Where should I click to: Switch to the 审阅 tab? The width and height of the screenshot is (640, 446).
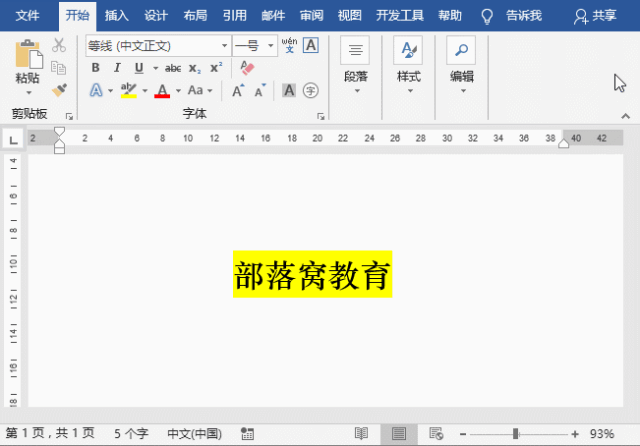[311, 16]
